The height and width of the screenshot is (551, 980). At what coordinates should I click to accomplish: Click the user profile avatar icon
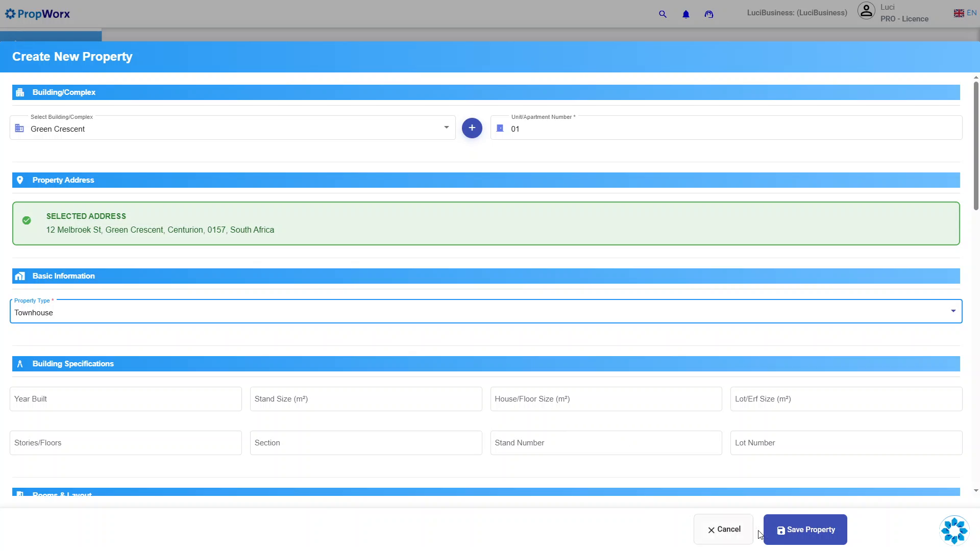point(866,11)
